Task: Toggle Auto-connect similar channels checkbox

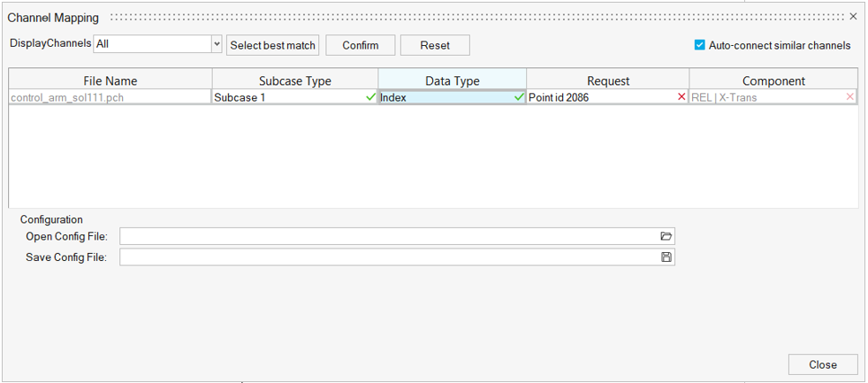Action: (x=700, y=45)
